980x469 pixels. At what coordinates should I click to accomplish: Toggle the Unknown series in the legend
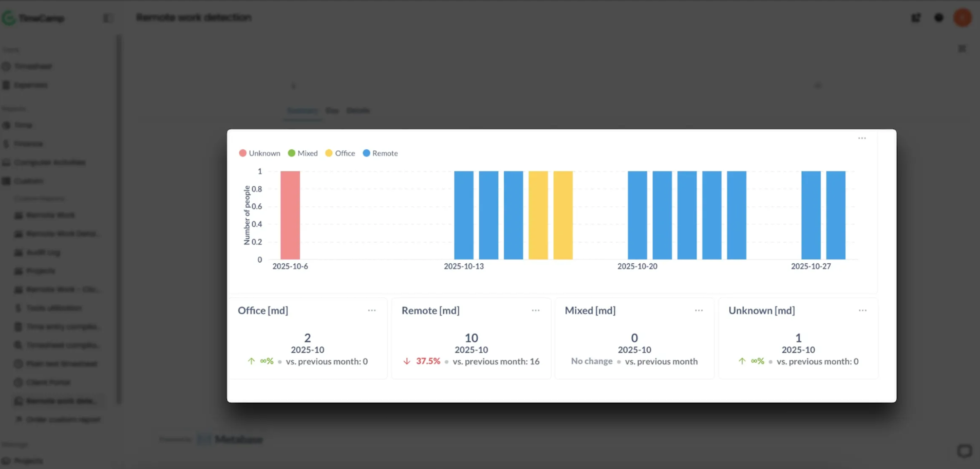(259, 153)
